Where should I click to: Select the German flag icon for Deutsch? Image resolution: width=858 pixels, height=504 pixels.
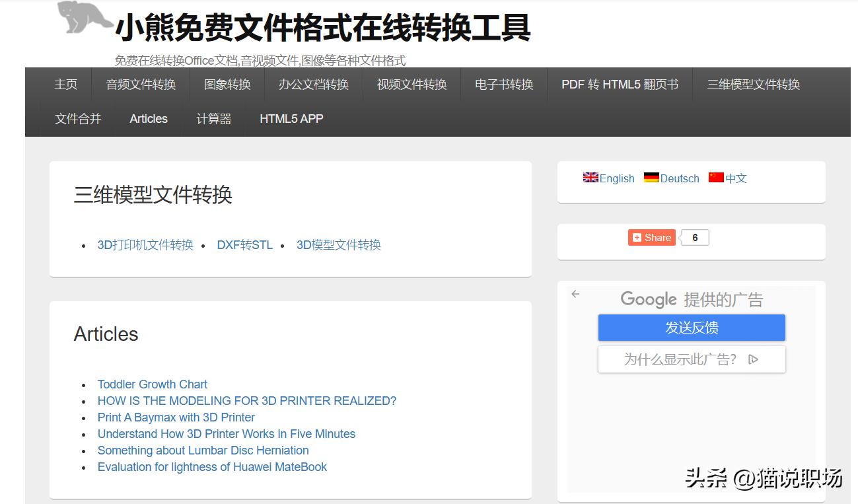[651, 178]
